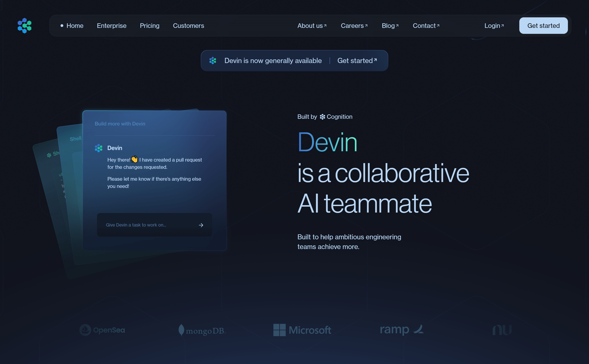This screenshot has width=589, height=364.
Task: Click the Devin chat snowflake icon
Action: (x=98, y=148)
